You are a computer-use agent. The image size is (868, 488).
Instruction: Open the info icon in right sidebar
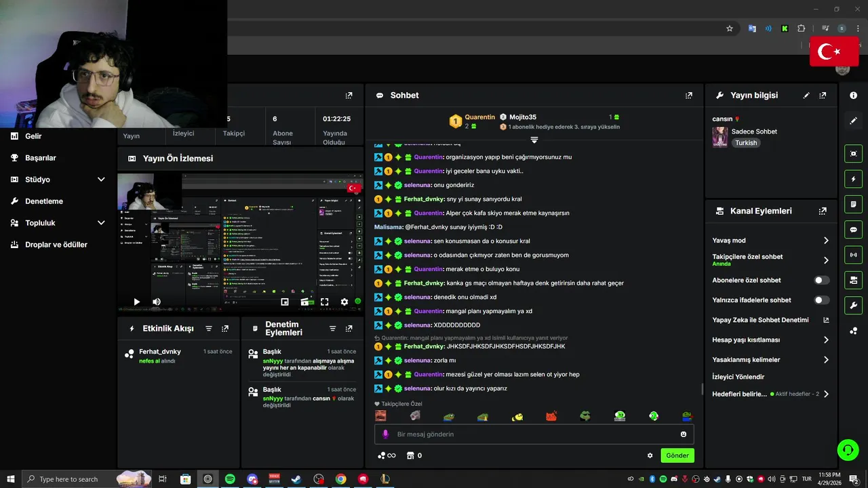[x=853, y=96]
